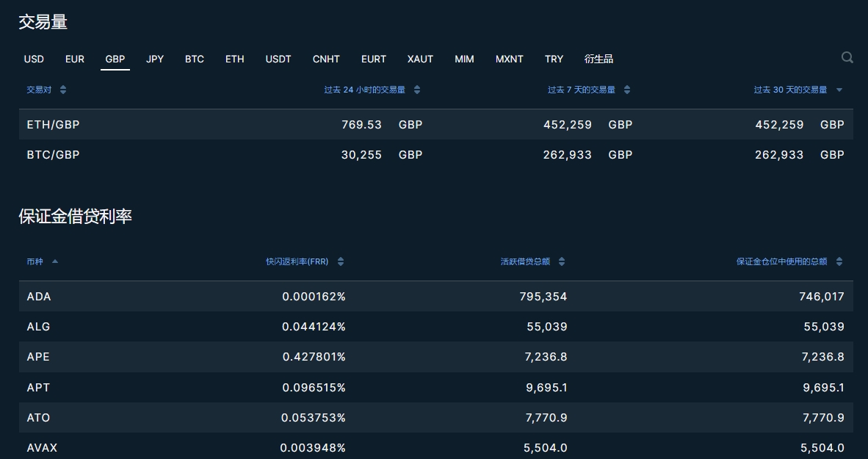Sort by 保证金仓位中使用的总额 arrows
868x459 pixels.
(839, 261)
